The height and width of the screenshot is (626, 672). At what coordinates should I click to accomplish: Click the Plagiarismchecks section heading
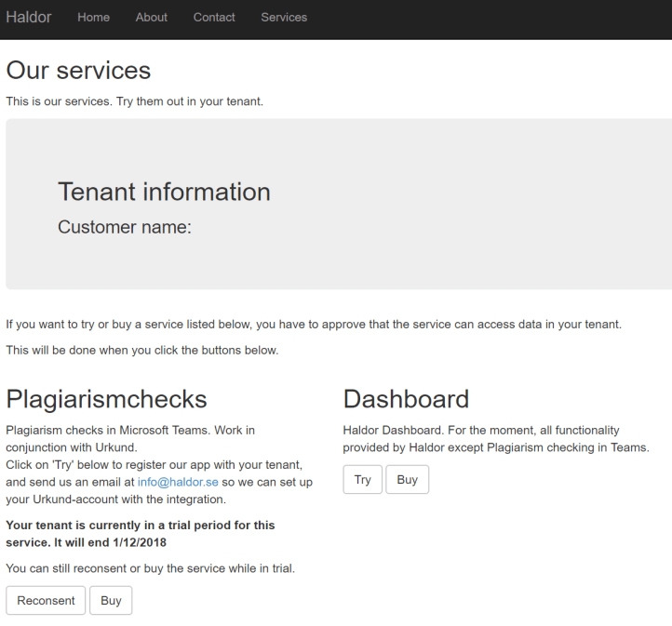[x=106, y=399]
